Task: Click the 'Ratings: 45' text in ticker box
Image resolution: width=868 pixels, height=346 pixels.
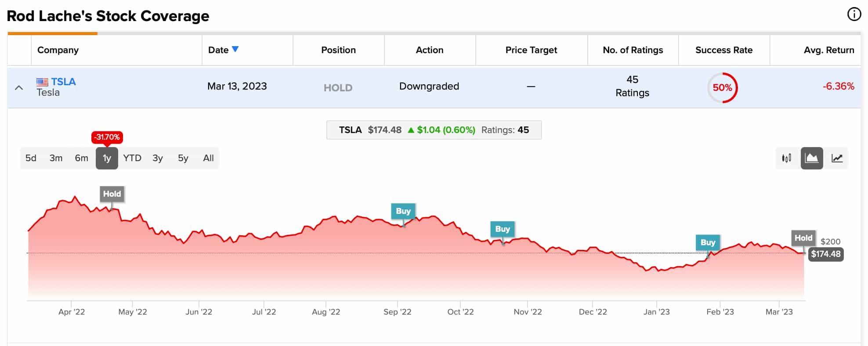Action: tap(505, 130)
